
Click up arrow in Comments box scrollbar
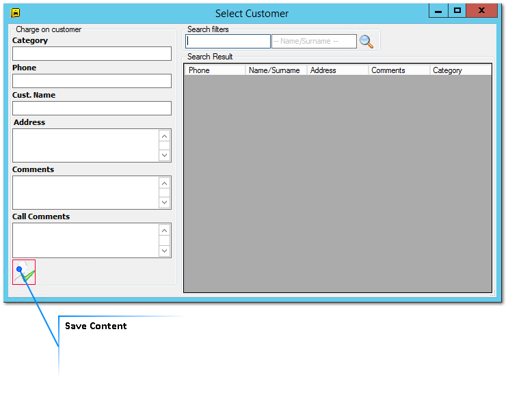pyautogui.click(x=165, y=184)
